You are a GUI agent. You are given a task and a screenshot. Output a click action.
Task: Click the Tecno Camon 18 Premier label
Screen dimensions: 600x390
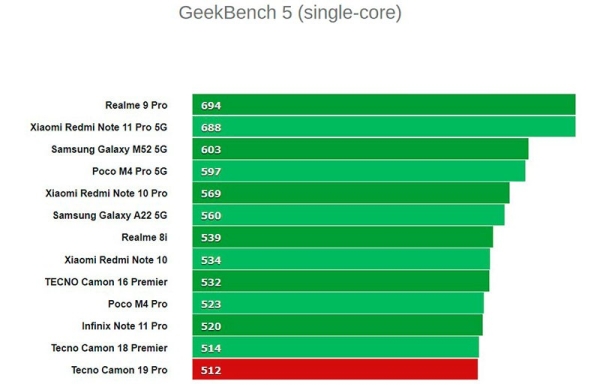(109, 348)
